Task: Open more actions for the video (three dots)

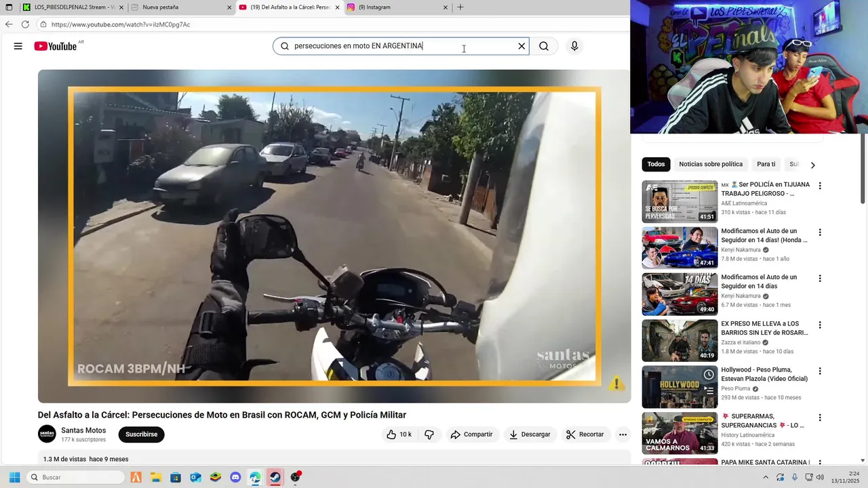Action: click(x=623, y=434)
